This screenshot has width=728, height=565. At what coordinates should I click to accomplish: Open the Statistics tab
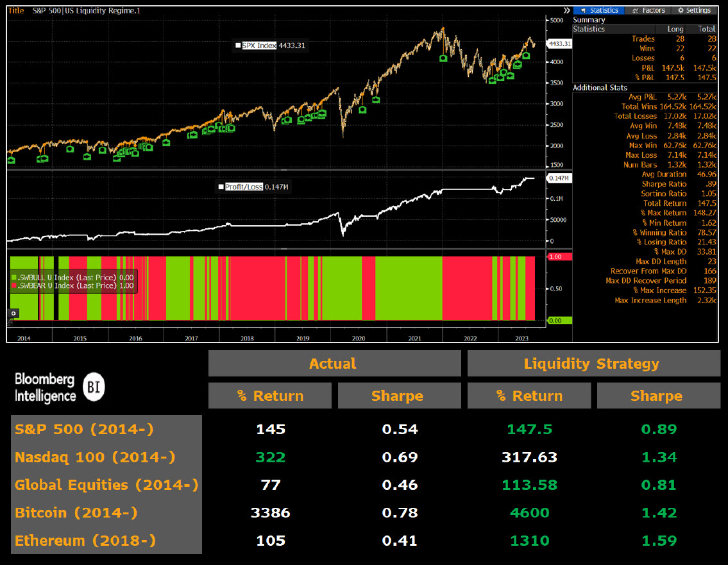coord(599,10)
